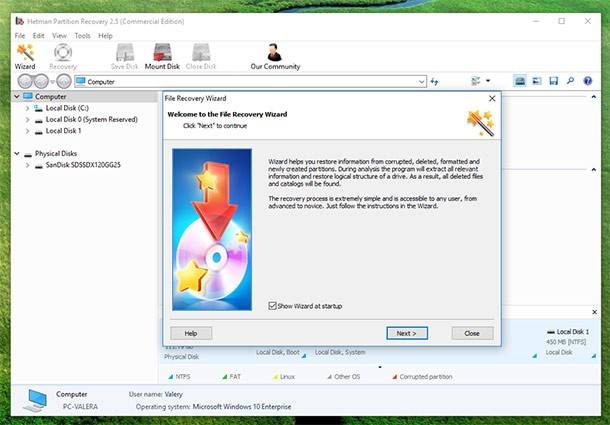Toggle the disk panel view icon
The width and height of the screenshot is (610, 425).
point(520,81)
